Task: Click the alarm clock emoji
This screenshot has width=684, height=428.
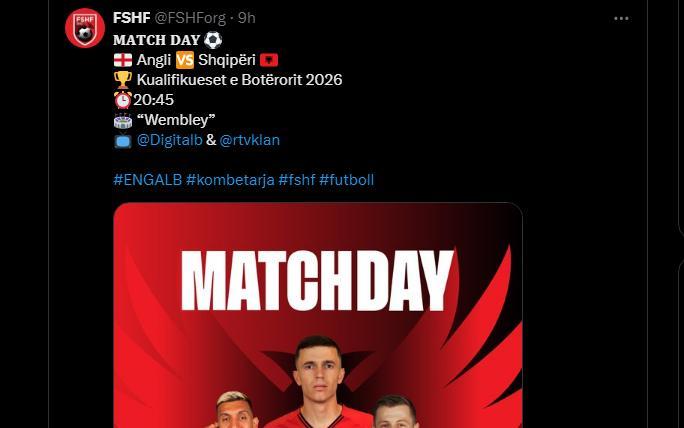Action: pyautogui.click(x=123, y=100)
